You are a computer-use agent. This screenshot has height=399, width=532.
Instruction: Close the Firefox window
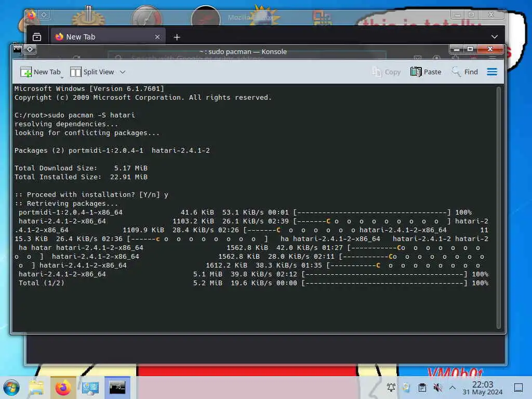point(490,15)
